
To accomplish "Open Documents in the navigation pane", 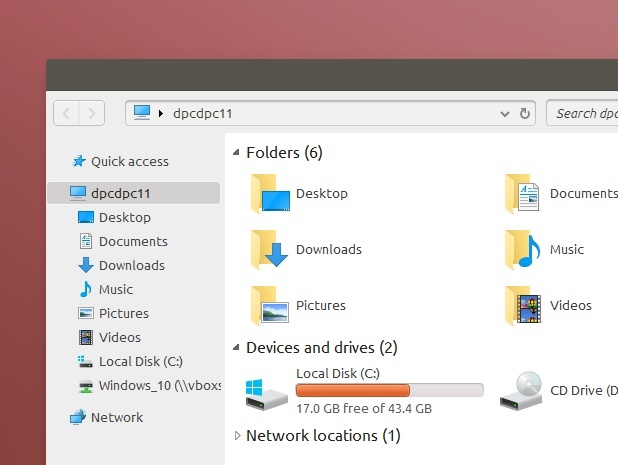I will 133,241.
